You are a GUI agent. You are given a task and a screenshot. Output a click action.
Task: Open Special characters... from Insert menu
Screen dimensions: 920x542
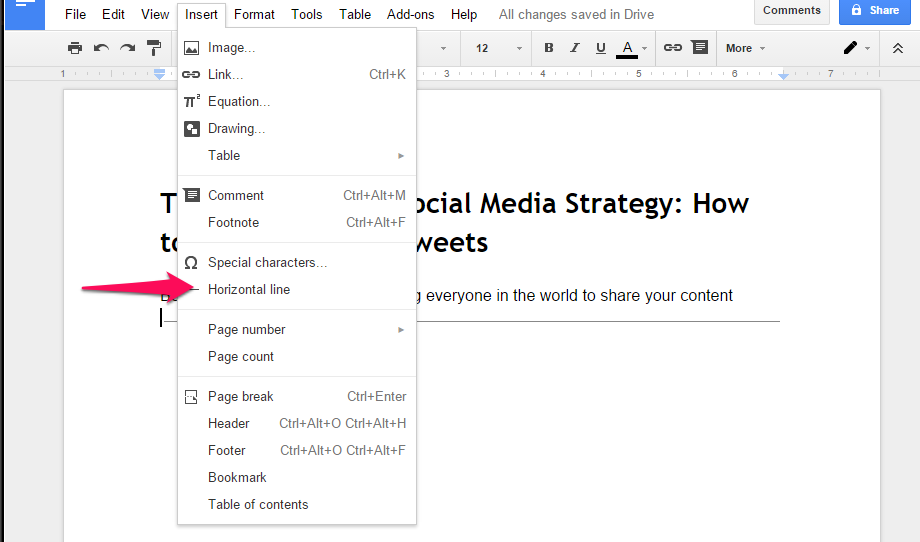click(x=297, y=262)
